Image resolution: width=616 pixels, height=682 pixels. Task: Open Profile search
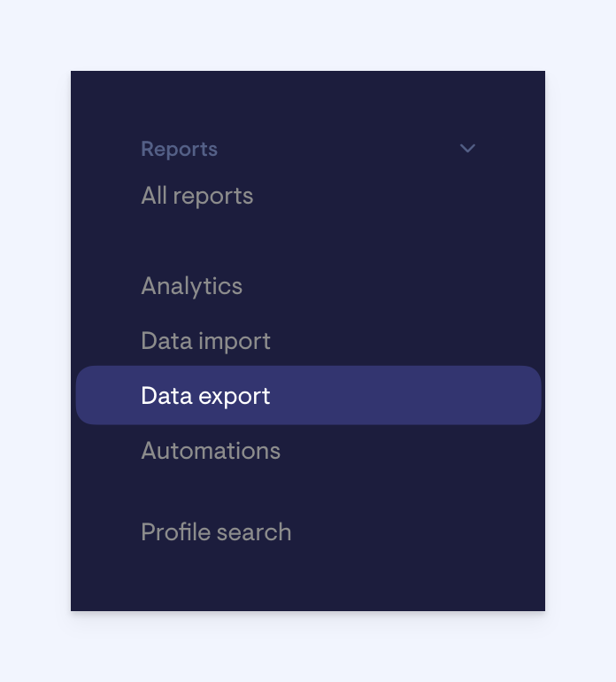[216, 532]
